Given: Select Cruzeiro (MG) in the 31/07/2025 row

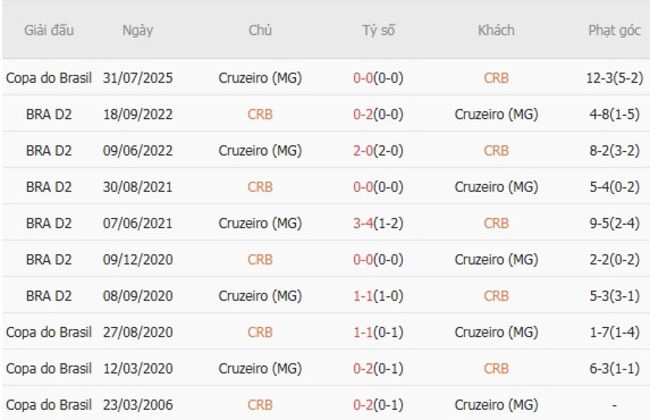Looking at the screenshot, I should pos(260,78).
